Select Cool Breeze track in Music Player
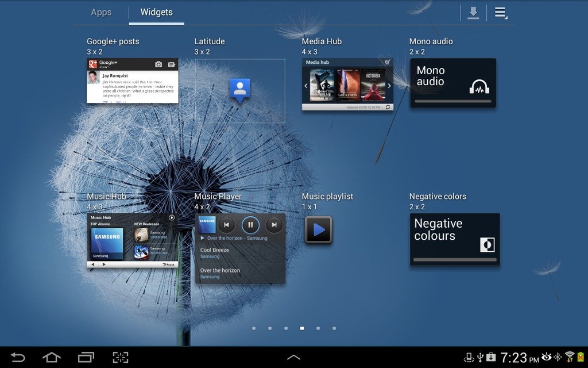The height and width of the screenshot is (368, 588). [240, 253]
